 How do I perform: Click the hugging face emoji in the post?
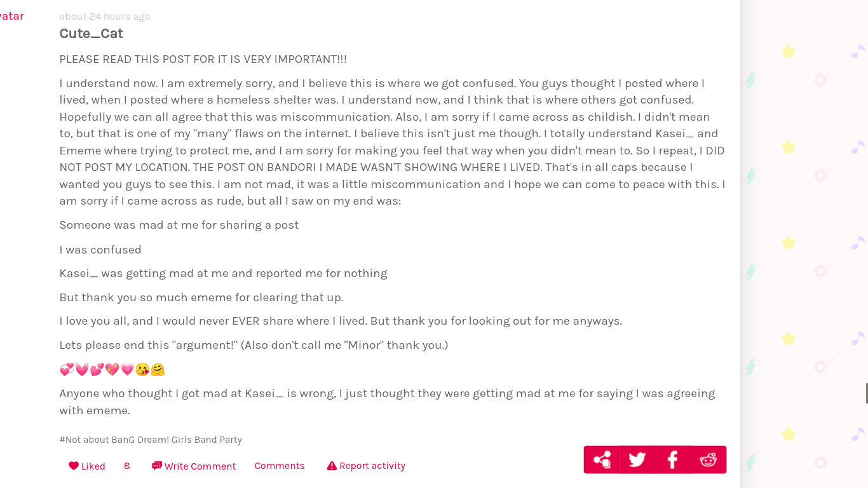point(158,369)
